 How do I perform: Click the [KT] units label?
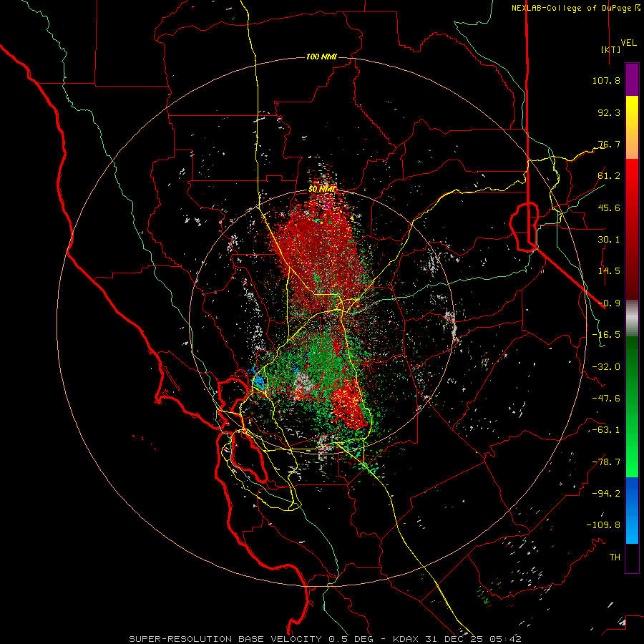611,49
